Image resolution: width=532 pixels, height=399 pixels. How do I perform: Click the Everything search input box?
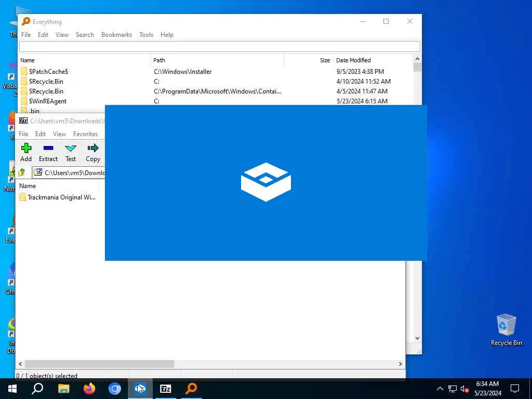[220, 46]
